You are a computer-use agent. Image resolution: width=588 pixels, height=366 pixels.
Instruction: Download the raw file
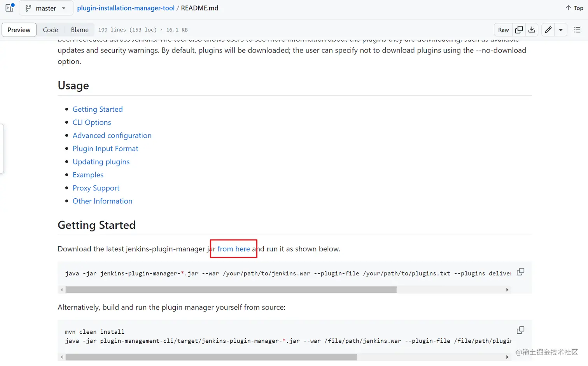point(532,30)
